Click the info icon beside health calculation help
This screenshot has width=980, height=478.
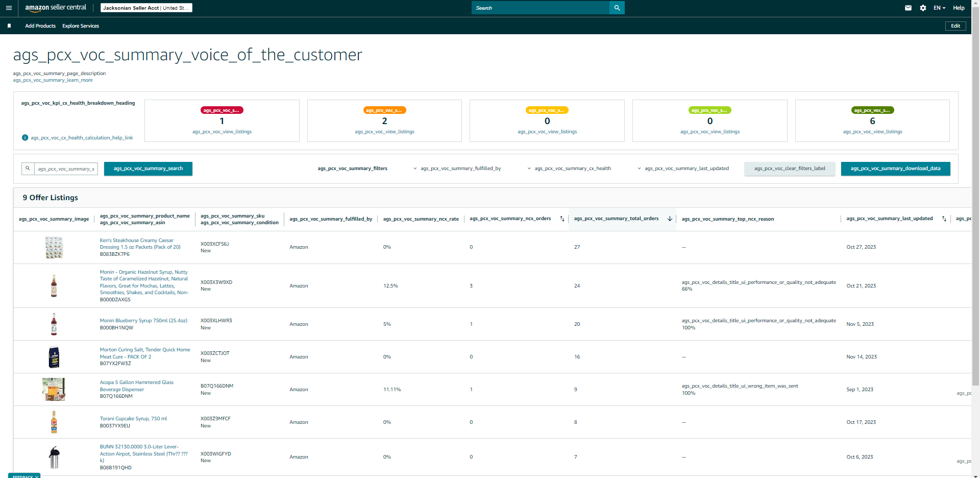25,138
